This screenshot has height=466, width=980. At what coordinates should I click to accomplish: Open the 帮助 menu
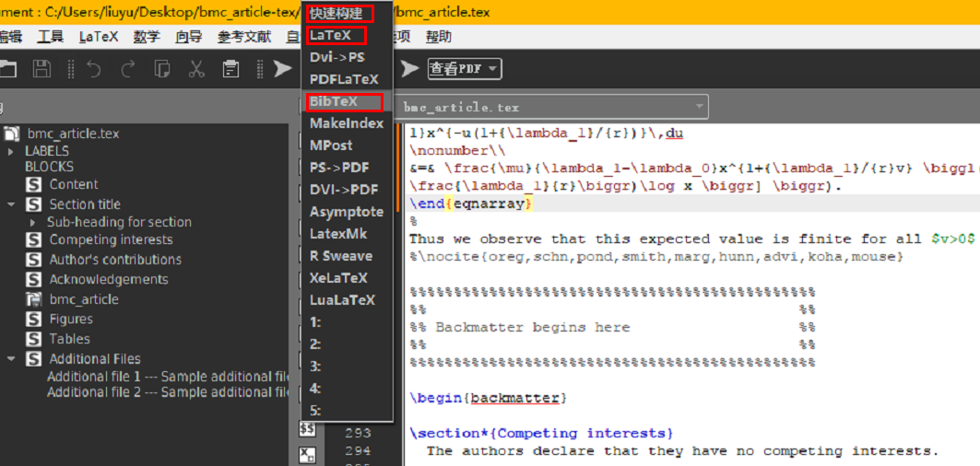pyautogui.click(x=438, y=37)
